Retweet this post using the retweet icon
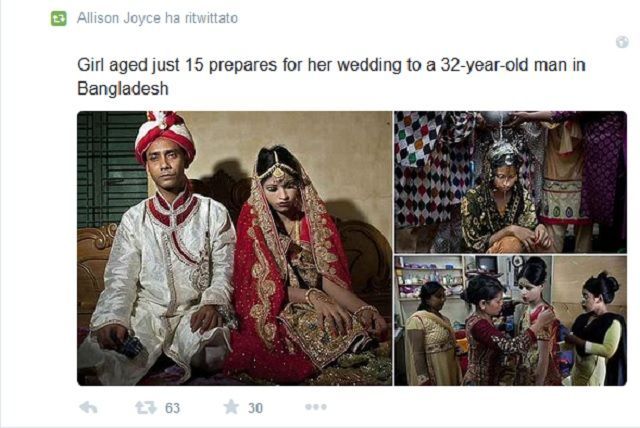The height and width of the screenshot is (428, 640). tap(146, 407)
